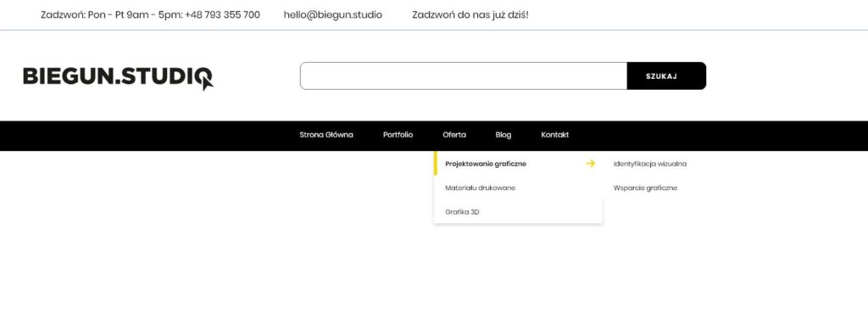Open the Oferta menu
This screenshot has width=868, height=325.
pyautogui.click(x=454, y=135)
